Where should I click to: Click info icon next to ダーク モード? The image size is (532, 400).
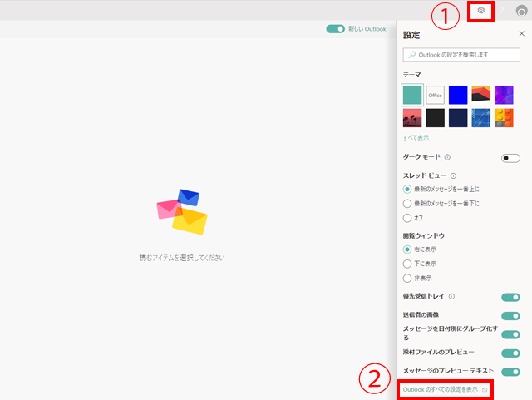pyautogui.click(x=447, y=157)
